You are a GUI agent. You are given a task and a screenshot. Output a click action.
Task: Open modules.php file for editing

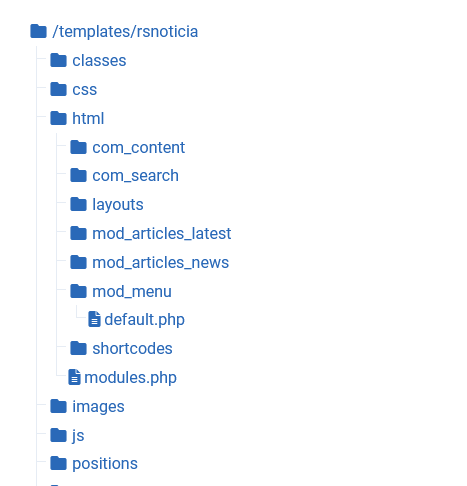coord(130,377)
